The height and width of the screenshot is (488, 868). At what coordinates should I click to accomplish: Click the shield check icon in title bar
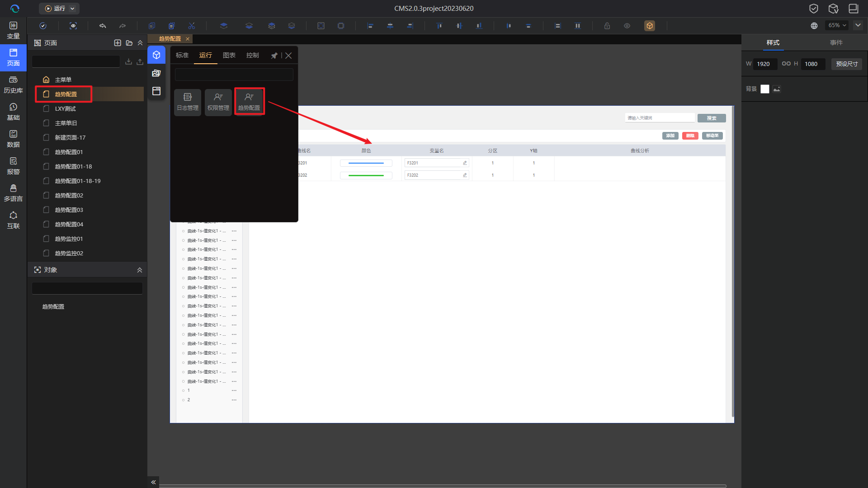click(x=814, y=8)
